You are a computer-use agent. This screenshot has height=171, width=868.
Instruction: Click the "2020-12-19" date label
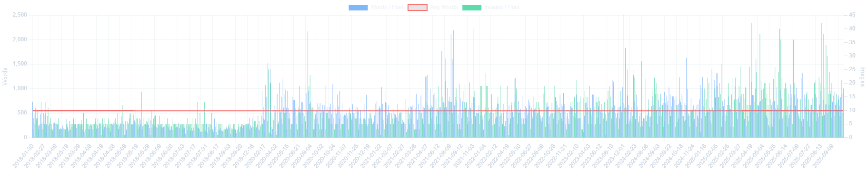(359, 155)
